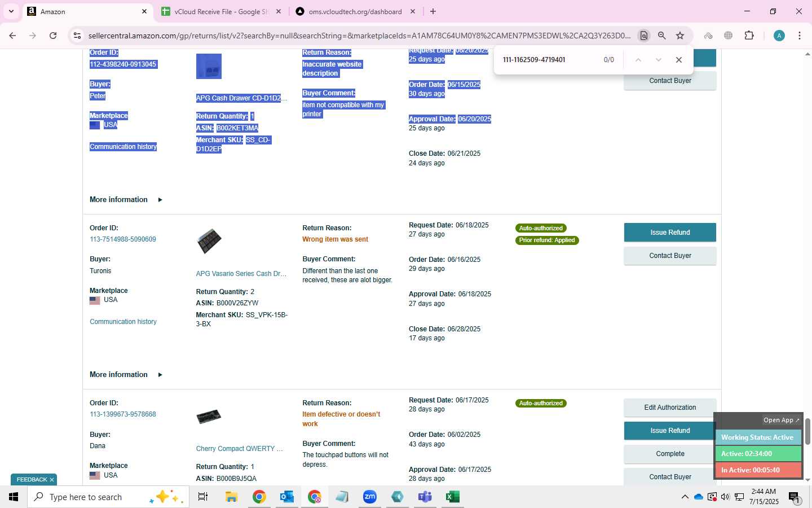The height and width of the screenshot is (508, 812).
Task: Open site information icon in address bar
Action: (x=77, y=36)
